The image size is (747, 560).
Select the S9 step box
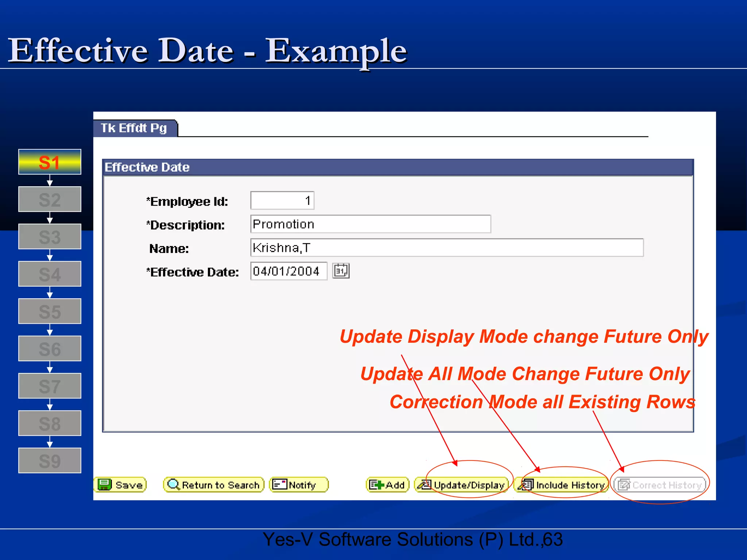50,460
